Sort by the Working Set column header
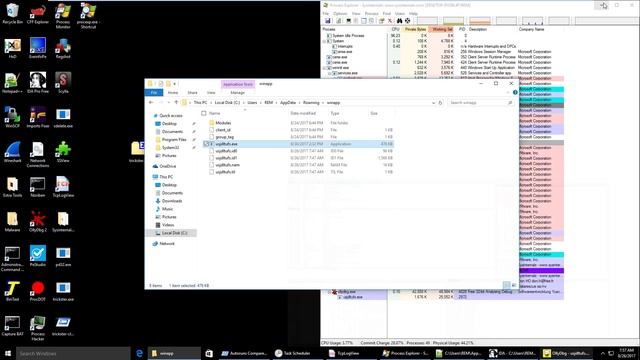This screenshot has height=360, width=640. coord(442,29)
